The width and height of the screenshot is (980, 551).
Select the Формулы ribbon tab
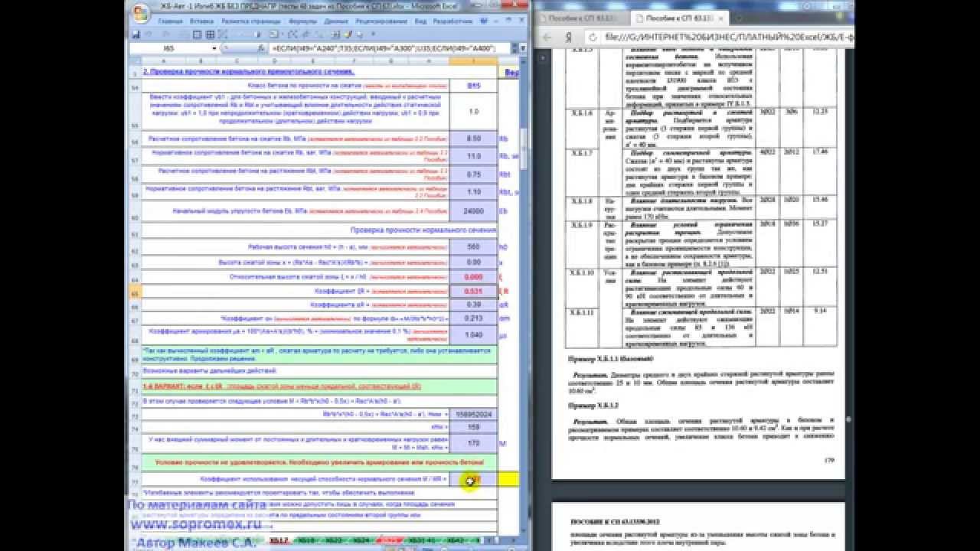302,21
